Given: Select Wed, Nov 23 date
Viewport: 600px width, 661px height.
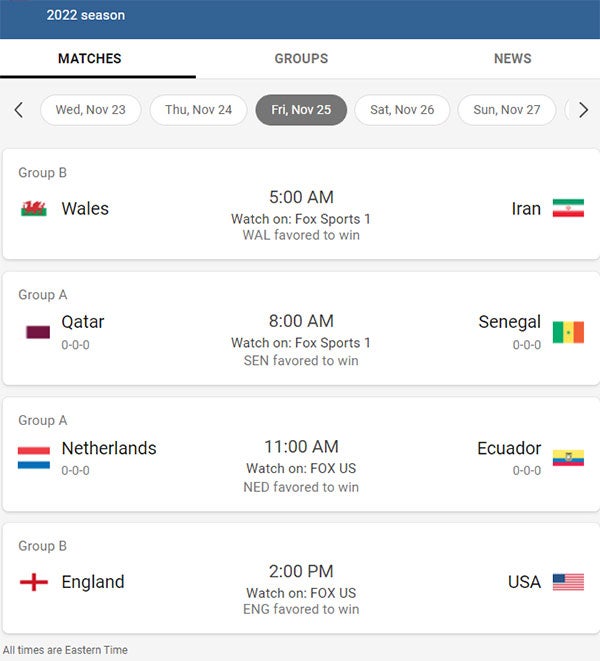Looking at the screenshot, I should click(x=91, y=110).
